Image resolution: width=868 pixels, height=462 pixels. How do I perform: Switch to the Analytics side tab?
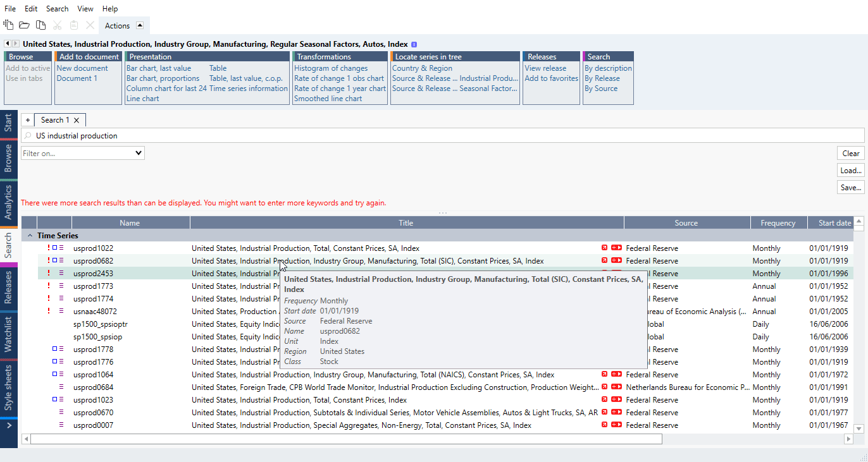(8, 202)
